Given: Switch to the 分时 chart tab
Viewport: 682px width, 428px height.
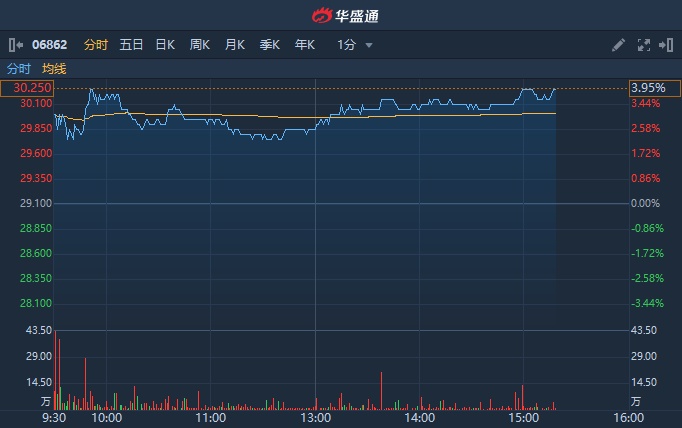Looking at the screenshot, I should (x=95, y=45).
